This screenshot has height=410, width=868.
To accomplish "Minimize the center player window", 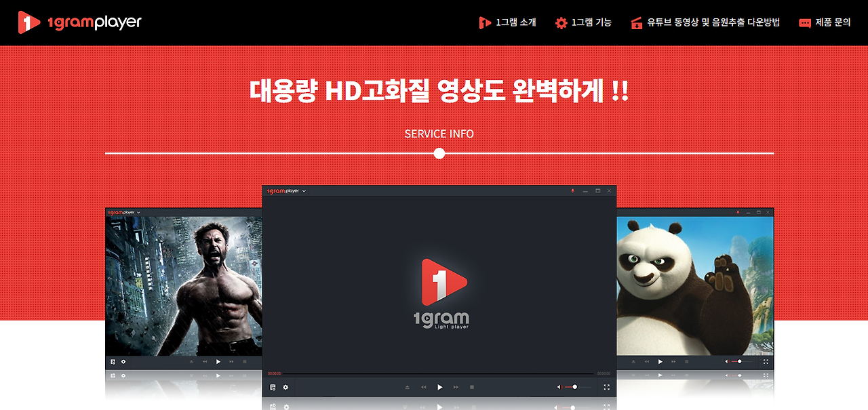I will (585, 191).
